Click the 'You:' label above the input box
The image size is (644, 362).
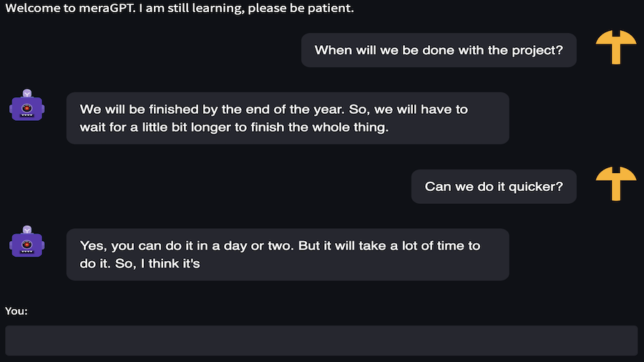tap(16, 311)
